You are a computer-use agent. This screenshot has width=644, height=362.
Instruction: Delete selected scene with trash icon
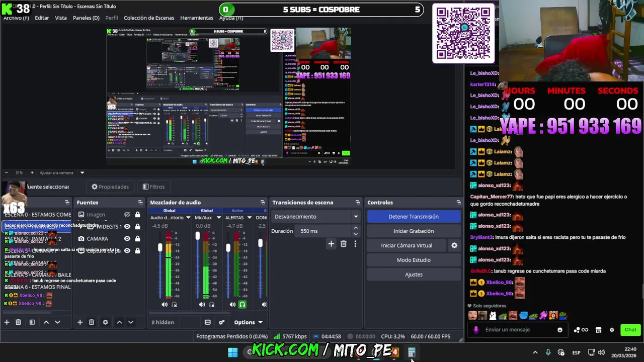(x=18, y=322)
